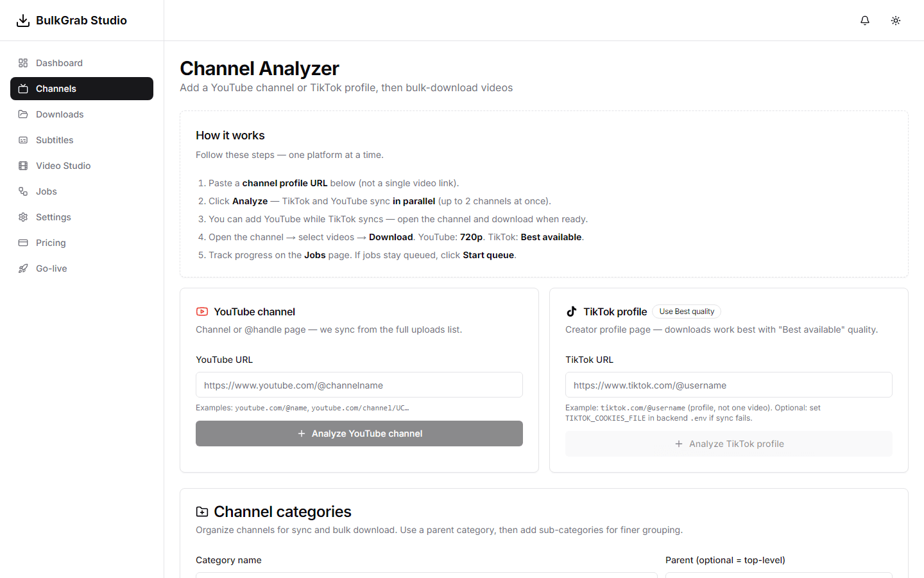Viewport: 924px width, 578px height.
Task: Click the 'Parent (optional = top-level)' label
Action: tap(725, 560)
